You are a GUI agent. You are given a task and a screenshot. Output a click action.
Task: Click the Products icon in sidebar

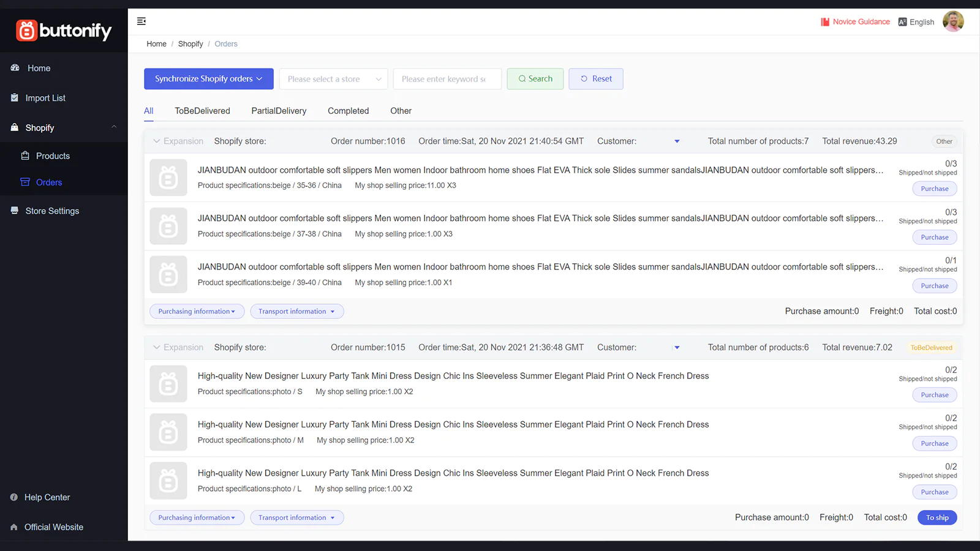point(25,156)
